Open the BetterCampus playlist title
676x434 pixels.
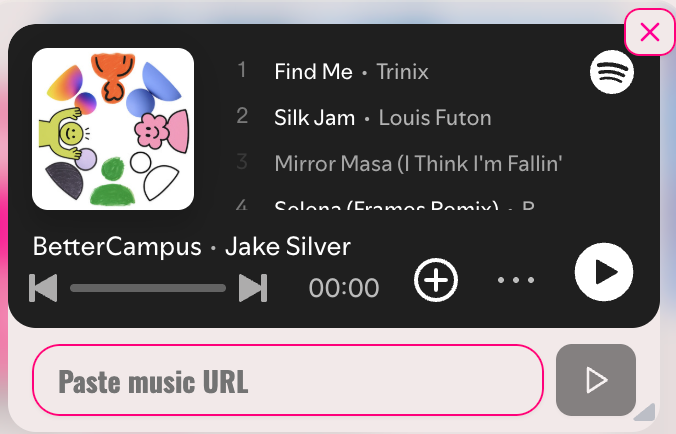117,247
